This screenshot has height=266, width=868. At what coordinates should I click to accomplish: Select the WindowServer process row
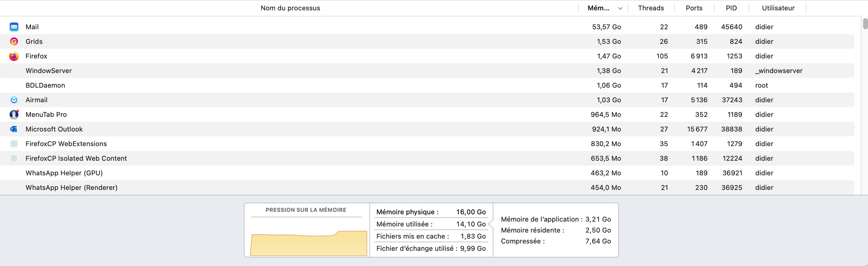tap(427, 71)
